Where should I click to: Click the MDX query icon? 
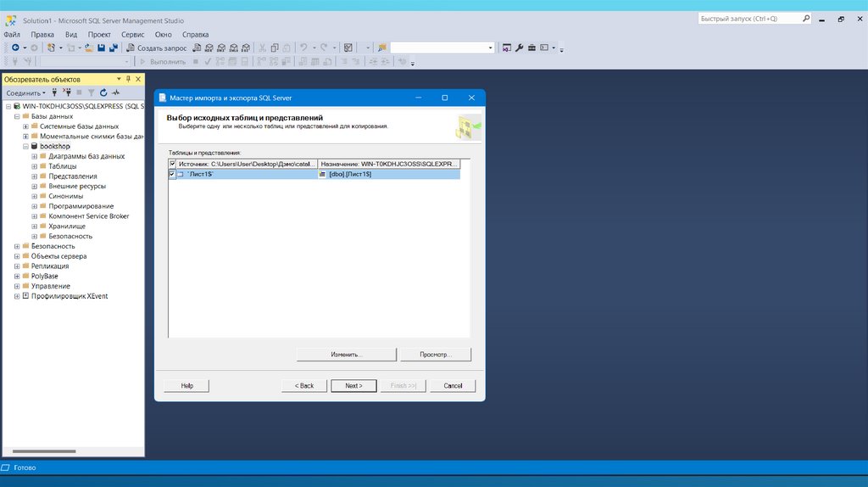pyautogui.click(x=209, y=48)
